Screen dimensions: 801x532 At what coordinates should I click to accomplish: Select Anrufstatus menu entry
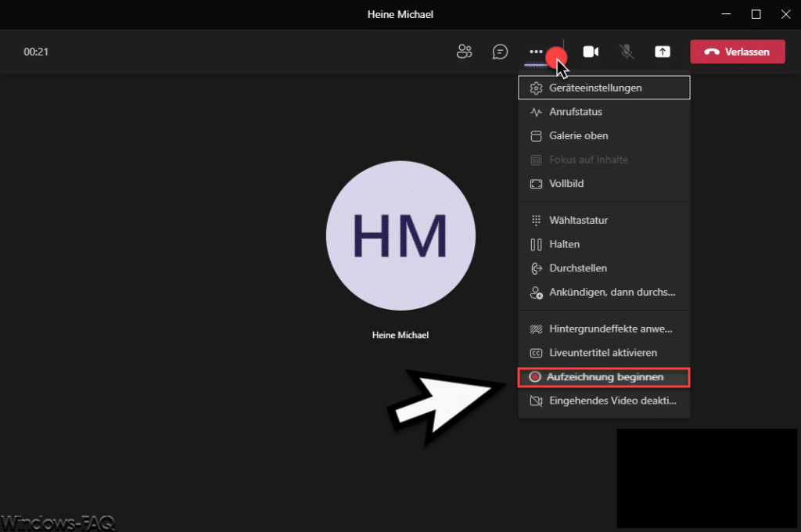click(604, 112)
